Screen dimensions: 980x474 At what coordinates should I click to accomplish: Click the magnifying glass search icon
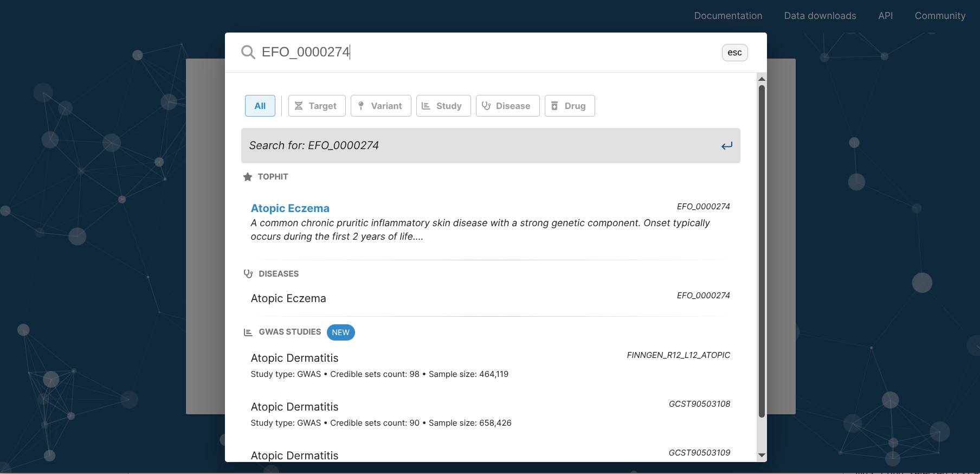point(248,52)
